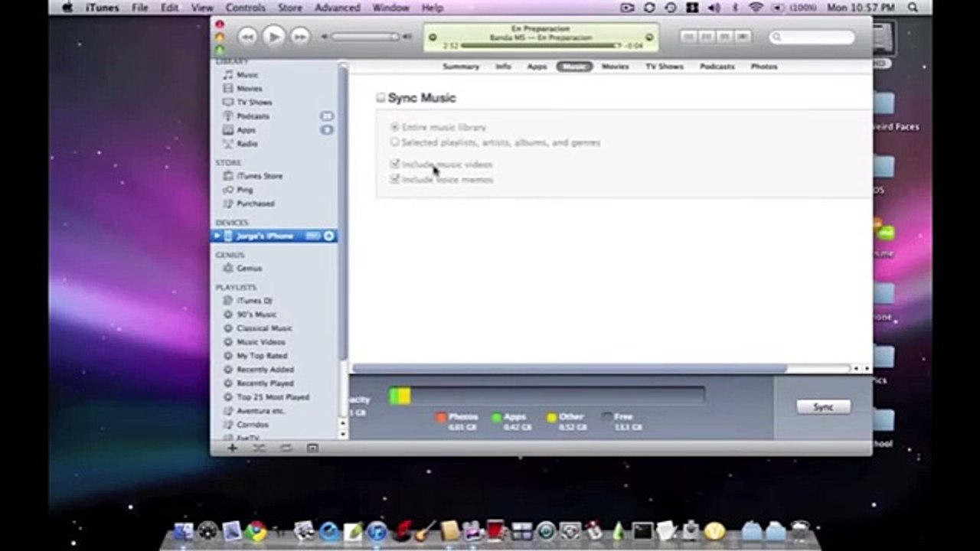Eject Jorge's iPhone

point(328,236)
